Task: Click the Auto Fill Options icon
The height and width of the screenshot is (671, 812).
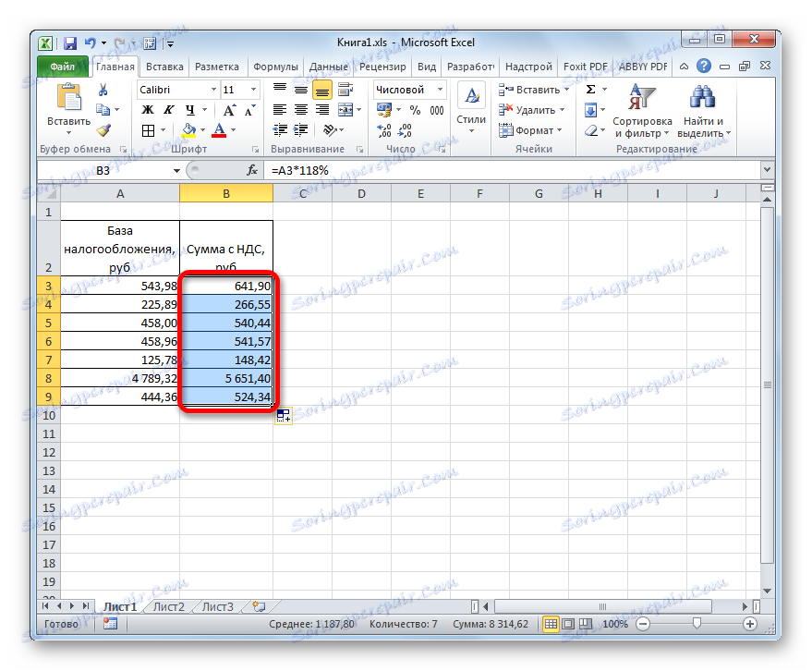Action: [x=284, y=416]
